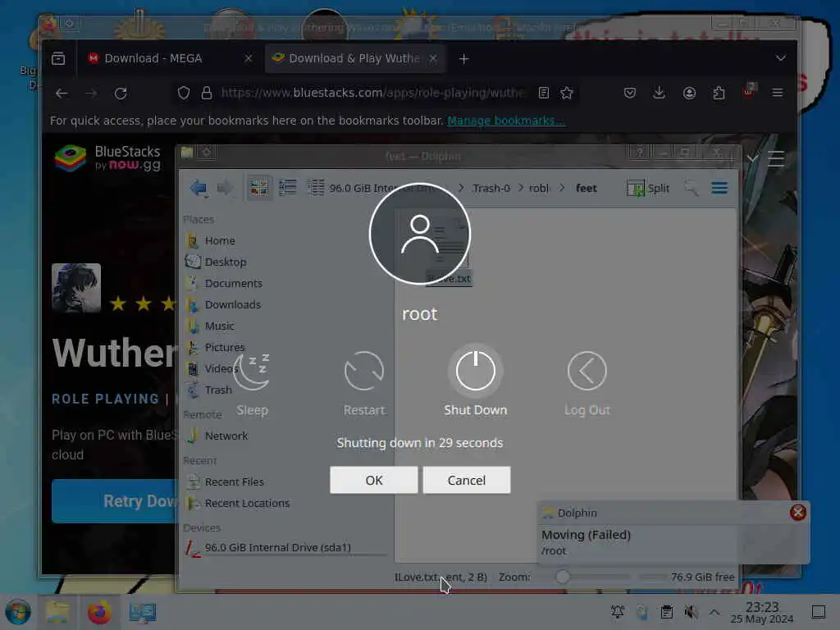This screenshot has height=630, width=840.
Task: Switch Dolphin to compact view mode
Action: tap(287, 188)
